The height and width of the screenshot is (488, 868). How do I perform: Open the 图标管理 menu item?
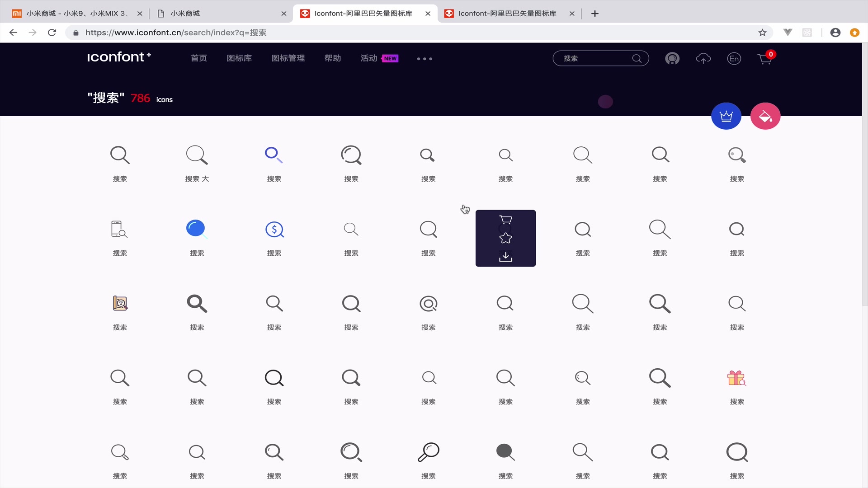(288, 58)
